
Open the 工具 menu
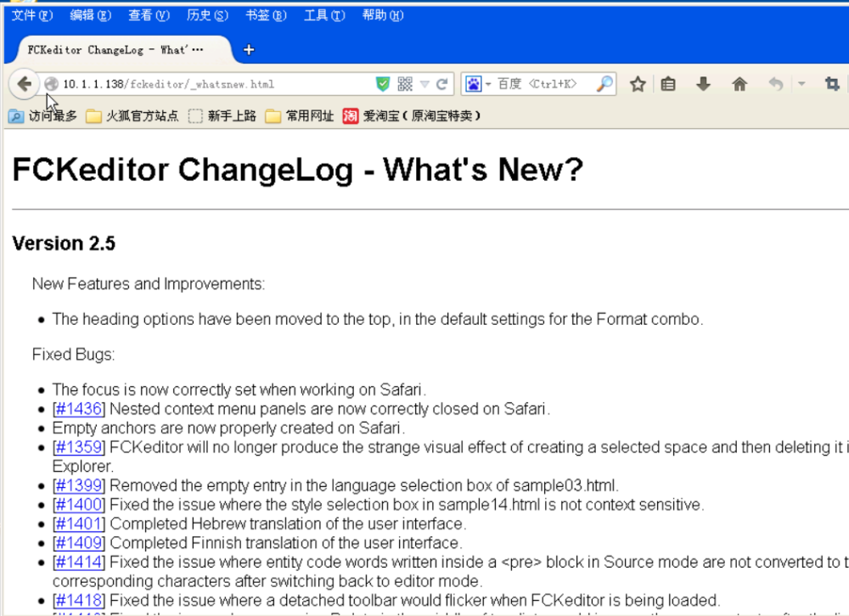click(x=324, y=15)
